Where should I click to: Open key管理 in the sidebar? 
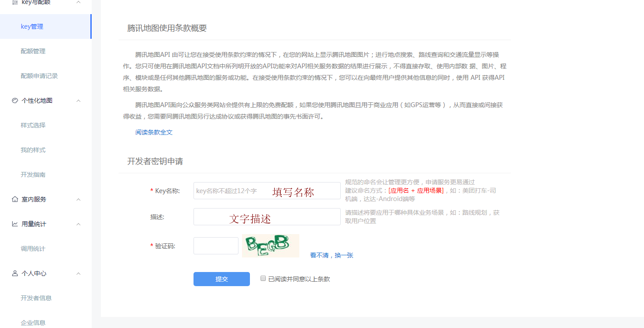(x=46, y=26)
